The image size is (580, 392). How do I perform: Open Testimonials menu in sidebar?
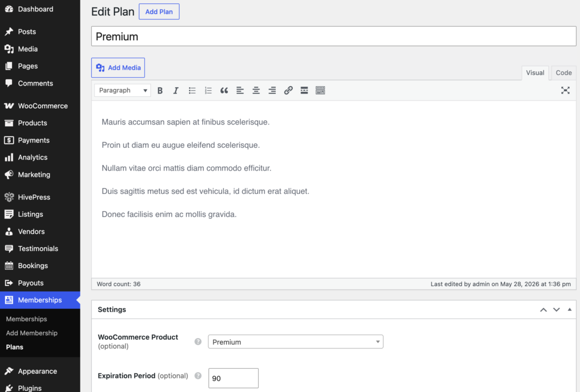point(40,249)
